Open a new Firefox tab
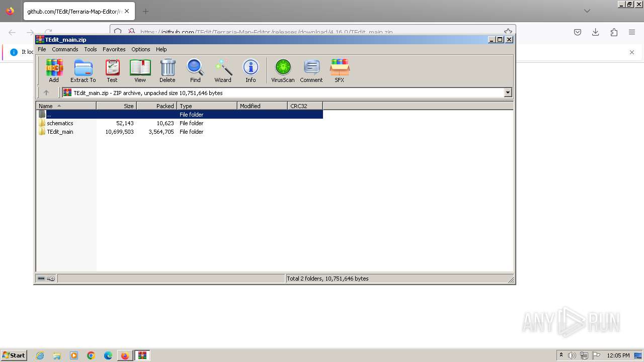 145,11
